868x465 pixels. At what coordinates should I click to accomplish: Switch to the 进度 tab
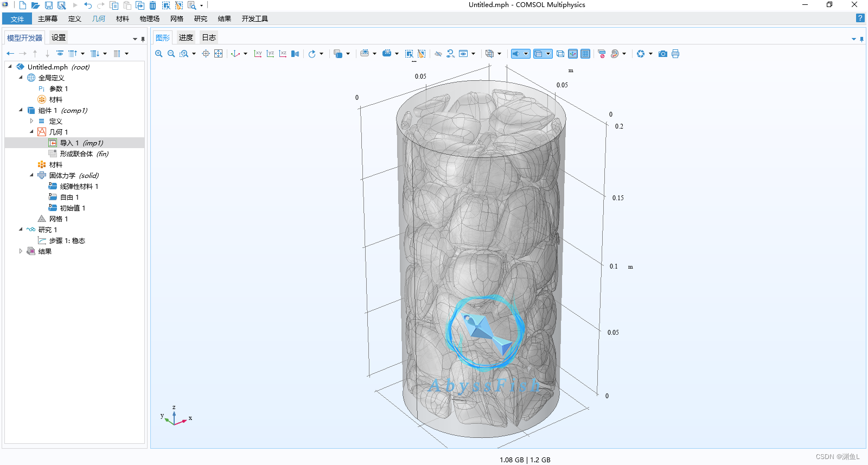coord(186,37)
